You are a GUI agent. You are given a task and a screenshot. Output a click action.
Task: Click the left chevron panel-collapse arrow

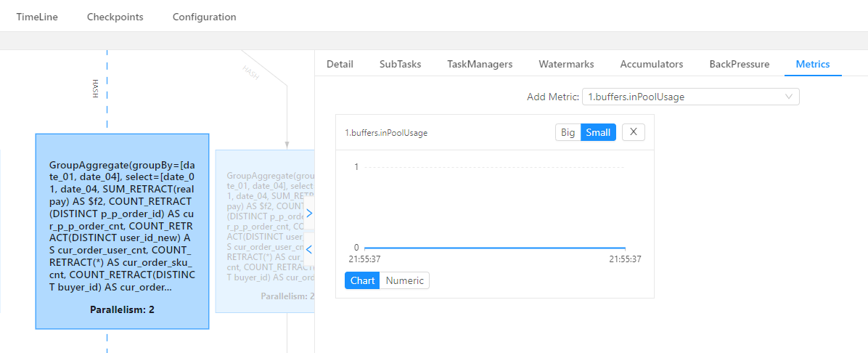tap(309, 250)
